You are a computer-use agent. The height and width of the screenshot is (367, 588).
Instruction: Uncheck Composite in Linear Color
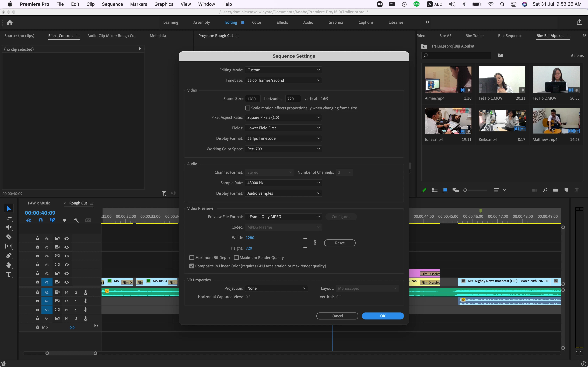(x=192, y=266)
